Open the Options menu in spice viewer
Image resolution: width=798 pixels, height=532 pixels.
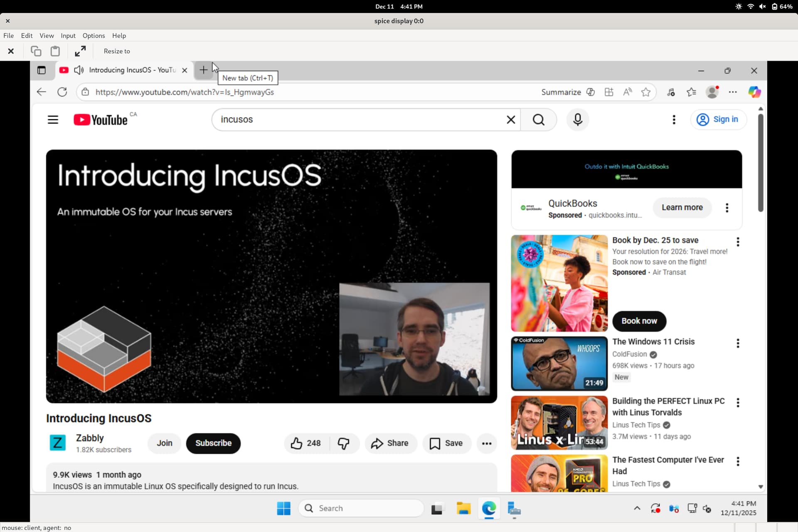pyautogui.click(x=94, y=36)
